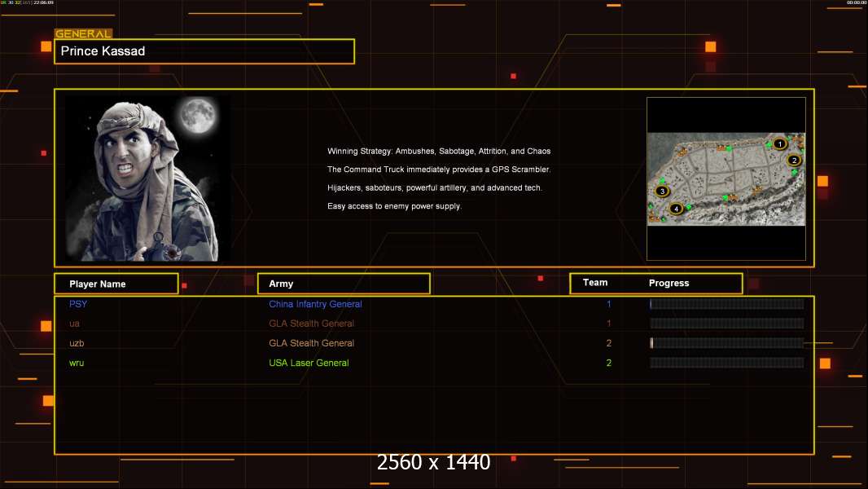Viewport: 868px width, 489px height.
Task: Click the Winning Strategy text line
Action: (439, 152)
